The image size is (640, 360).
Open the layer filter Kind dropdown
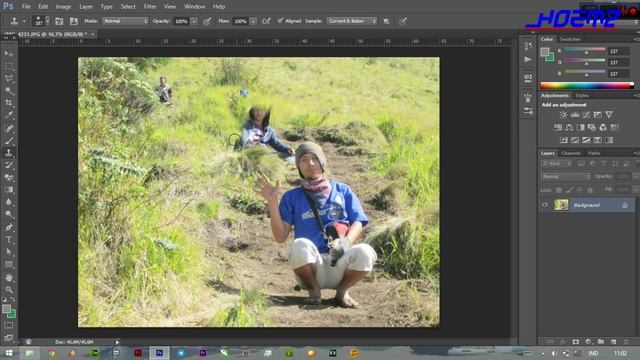[x=556, y=164]
